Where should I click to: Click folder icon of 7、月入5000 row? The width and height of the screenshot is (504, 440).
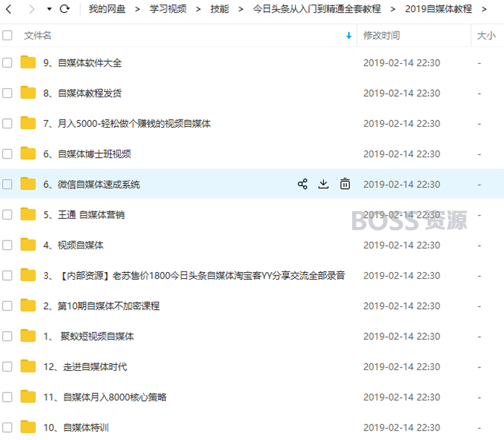[x=28, y=123]
